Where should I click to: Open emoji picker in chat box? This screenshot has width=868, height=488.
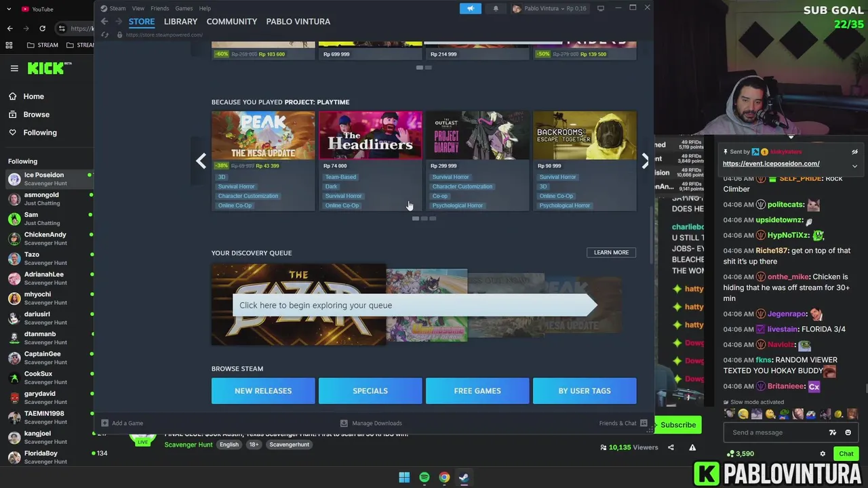848,432
